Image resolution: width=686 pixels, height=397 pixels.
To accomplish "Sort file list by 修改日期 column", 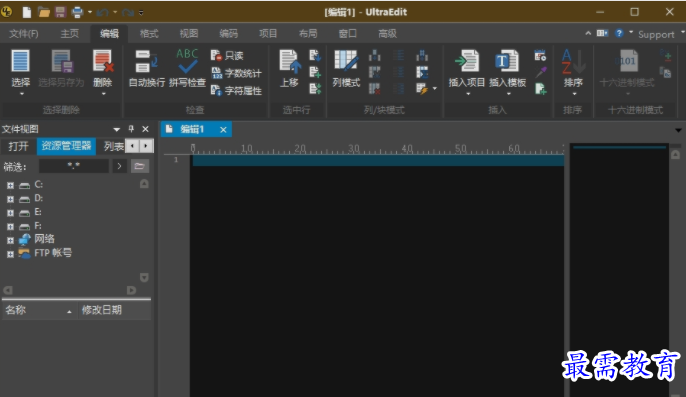I will 114,310.
